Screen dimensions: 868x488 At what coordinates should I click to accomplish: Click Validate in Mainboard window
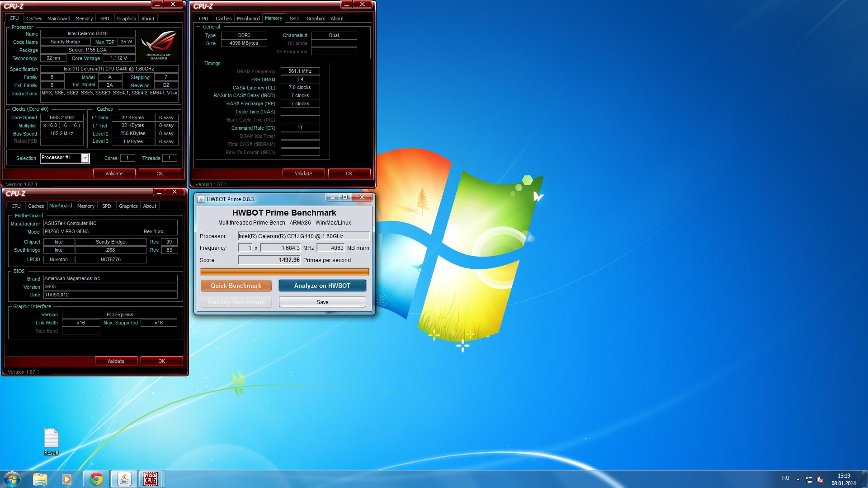(116, 361)
